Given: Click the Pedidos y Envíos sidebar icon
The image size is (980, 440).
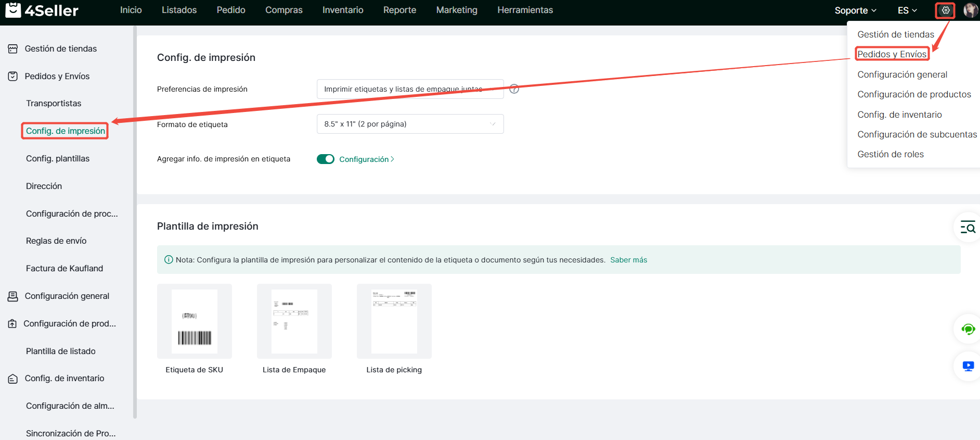Looking at the screenshot, I should point(13,77).
